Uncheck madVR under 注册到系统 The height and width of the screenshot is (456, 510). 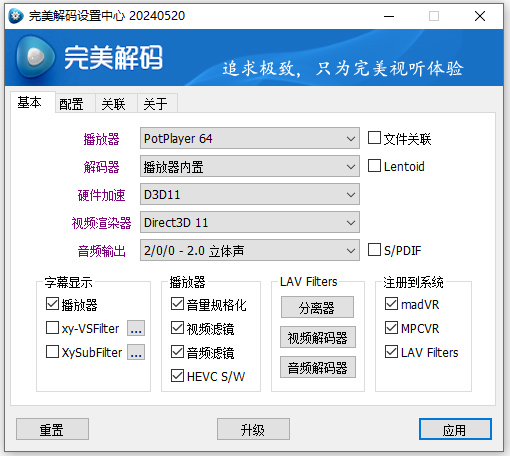pos(391,304)
